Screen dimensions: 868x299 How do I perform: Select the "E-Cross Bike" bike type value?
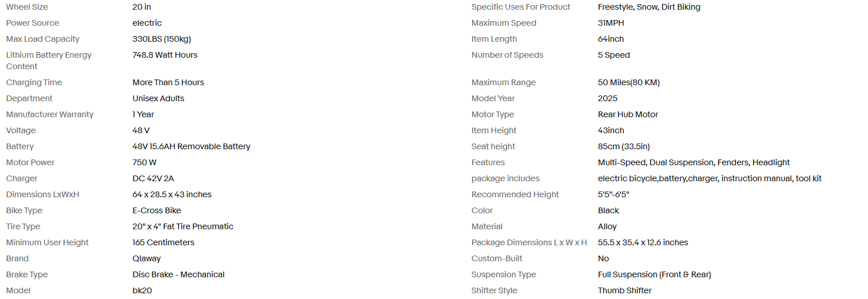(157, 211)
